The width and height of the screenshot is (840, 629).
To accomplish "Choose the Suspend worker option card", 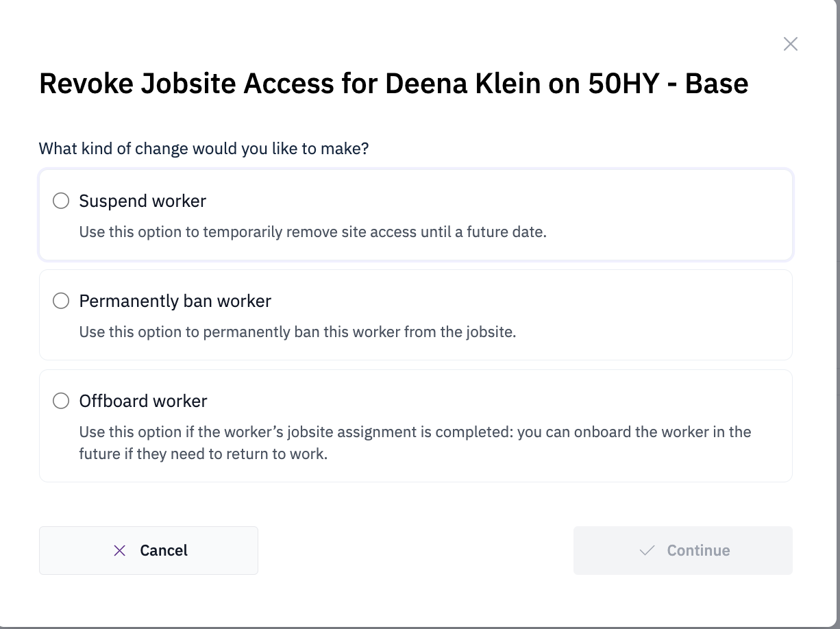I will coord(416,214).
